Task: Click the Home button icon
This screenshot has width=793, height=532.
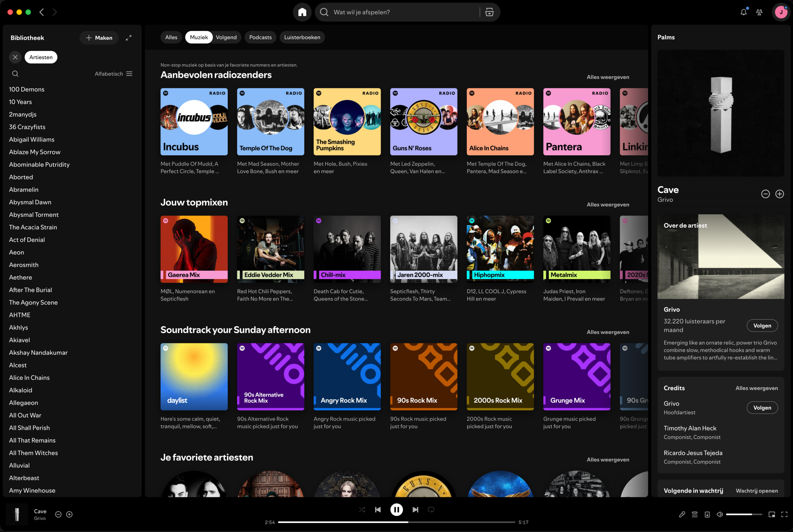Action: tap(302, 12)
